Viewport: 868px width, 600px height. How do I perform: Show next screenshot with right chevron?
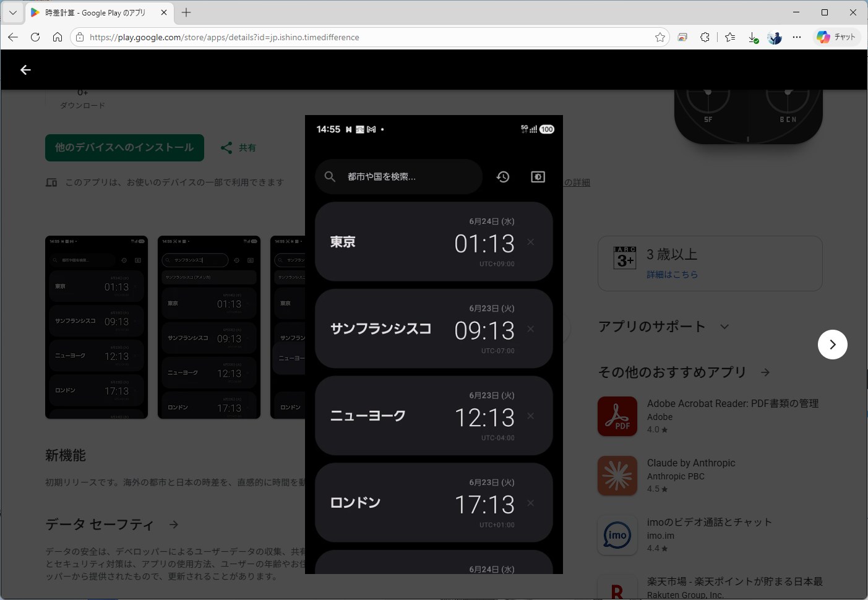(x=833, y=345)
